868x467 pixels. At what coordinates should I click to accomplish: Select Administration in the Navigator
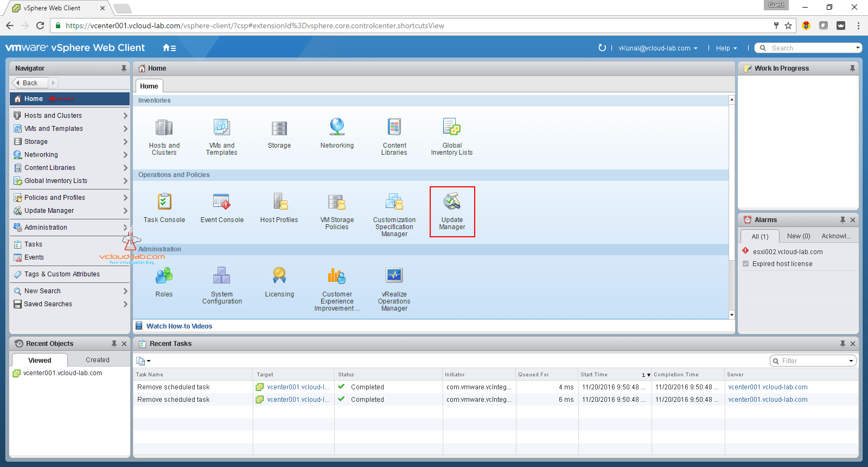point(69,228)
